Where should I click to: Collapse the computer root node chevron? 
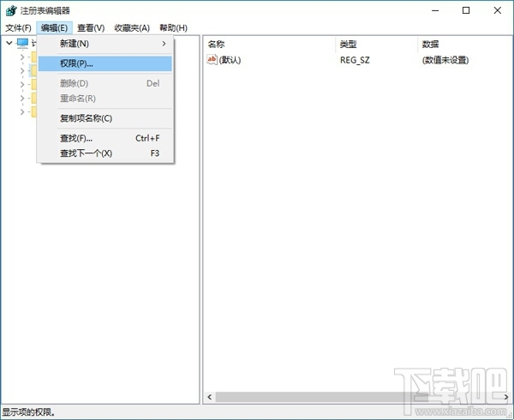pyautogui.click(x=9, y=43)
